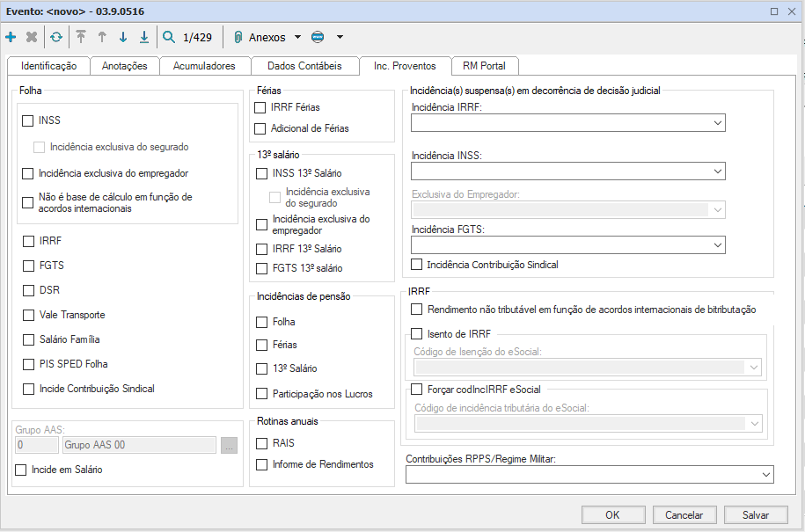
Task: Click the Cancelar button
Action: point(683,515)
